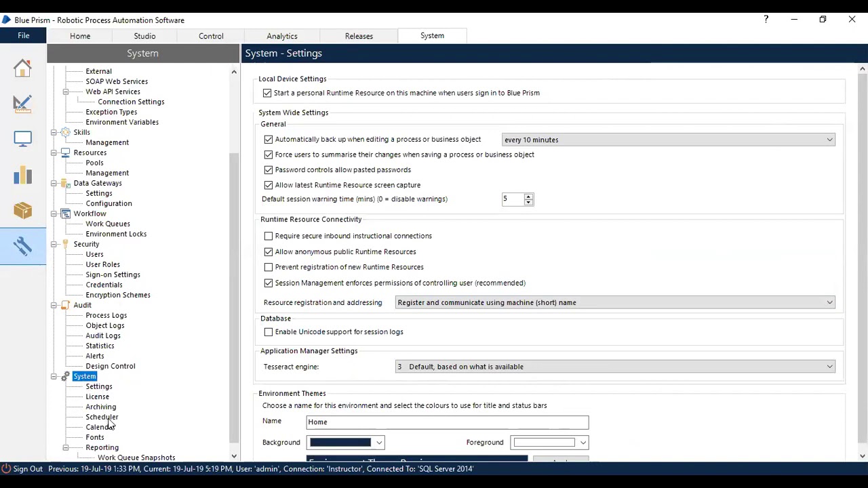Enable prevent registration of new Runtime Resources
This screenshot has width=868, height=488.
(269, 267)
